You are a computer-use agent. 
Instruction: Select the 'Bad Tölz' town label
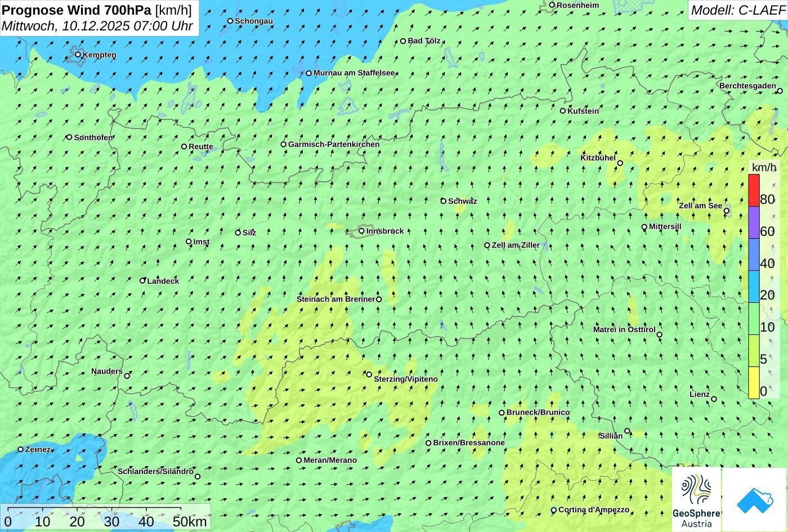[x=424, y=41]
